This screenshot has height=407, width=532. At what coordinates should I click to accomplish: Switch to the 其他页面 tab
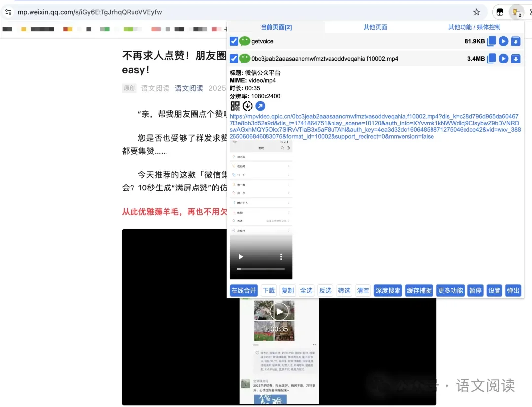point(375,27)
